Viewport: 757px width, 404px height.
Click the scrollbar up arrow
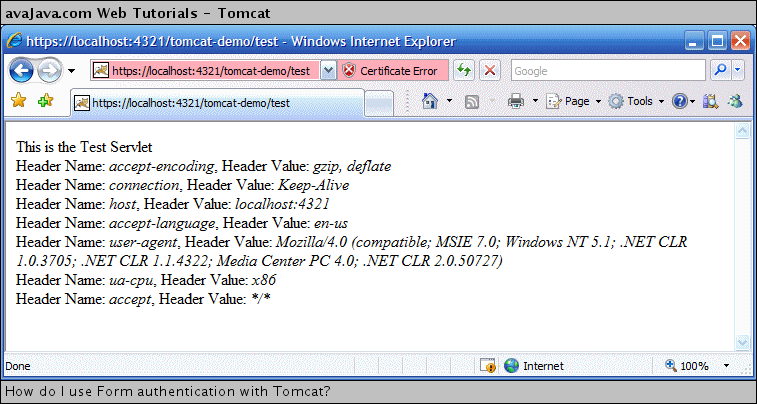(x=742, y=131)
